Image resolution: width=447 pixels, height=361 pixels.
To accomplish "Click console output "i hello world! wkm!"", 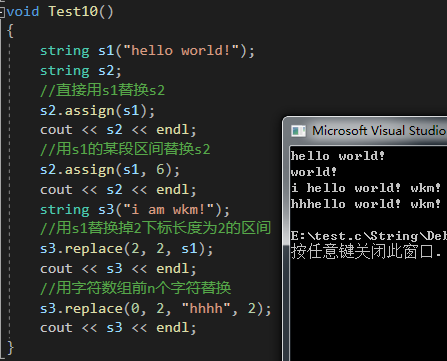I will [x=366, y=188].
